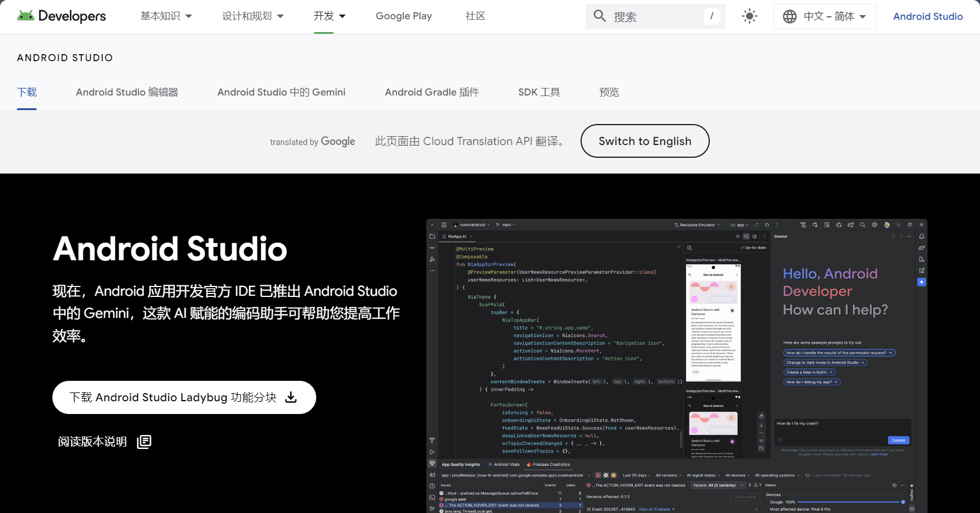This screenshot has height=513, width=980.
Task: Expand the 基本知识 menu
Action: tap(166, 16)
